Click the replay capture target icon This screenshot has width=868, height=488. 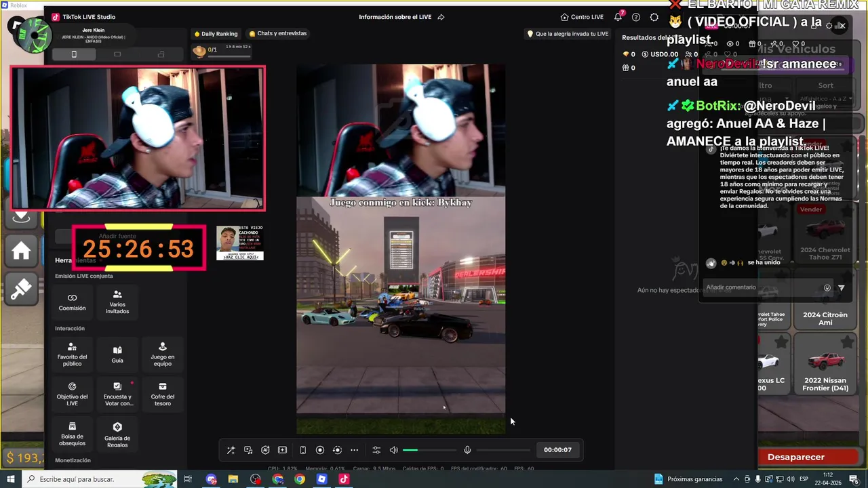pyautogui.click(x=337, y=450)
